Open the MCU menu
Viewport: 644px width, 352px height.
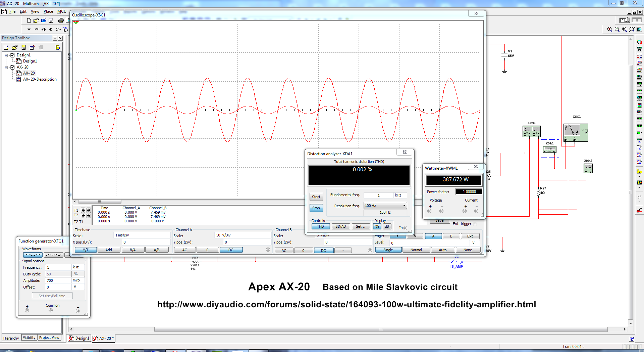pos(62,11)
